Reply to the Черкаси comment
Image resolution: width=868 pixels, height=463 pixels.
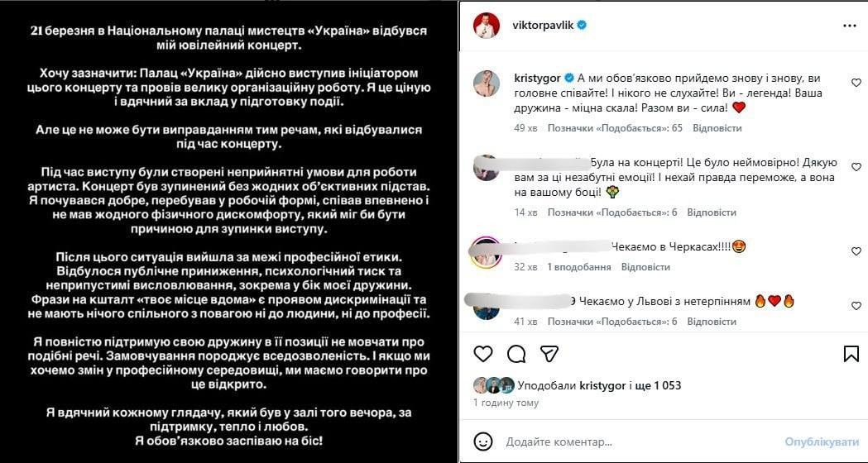tap(645, 267)
